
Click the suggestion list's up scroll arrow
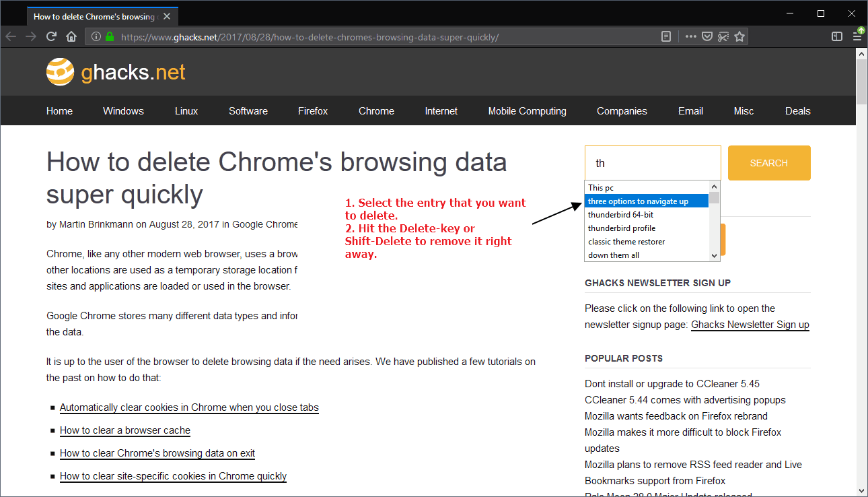[x=714, y=186]
